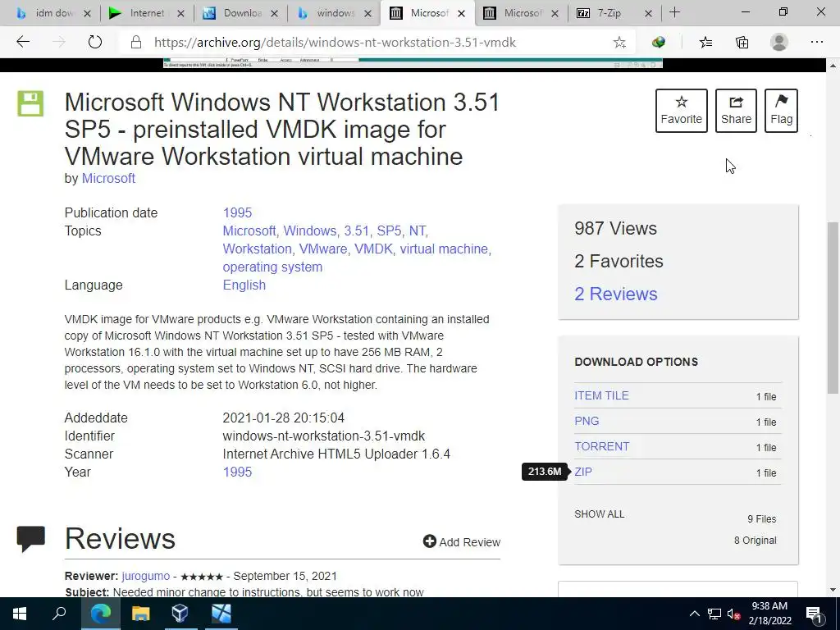This screenshot has height=630, width=840.
Task: Click the IDM globe extension icon
Action: click(x=659, y=43)
